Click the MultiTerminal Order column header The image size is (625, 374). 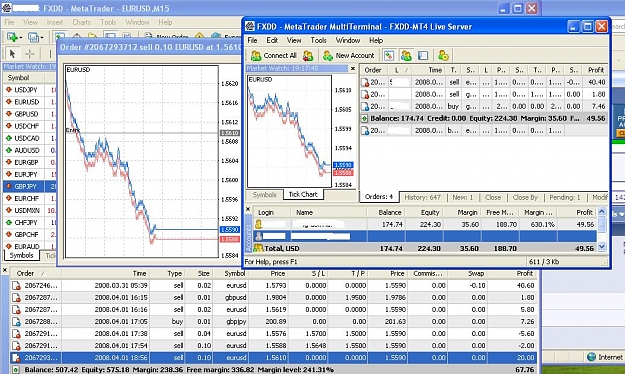point(374,70)
